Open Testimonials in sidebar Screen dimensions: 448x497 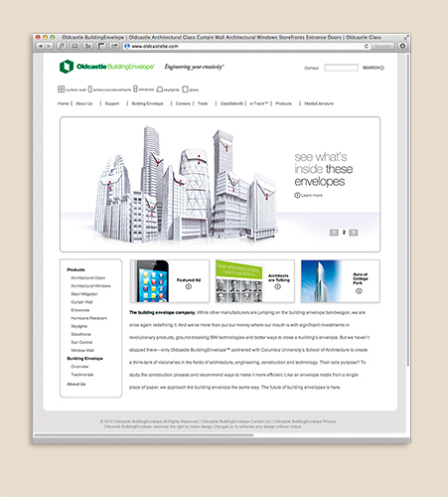[x=82, y=375]
